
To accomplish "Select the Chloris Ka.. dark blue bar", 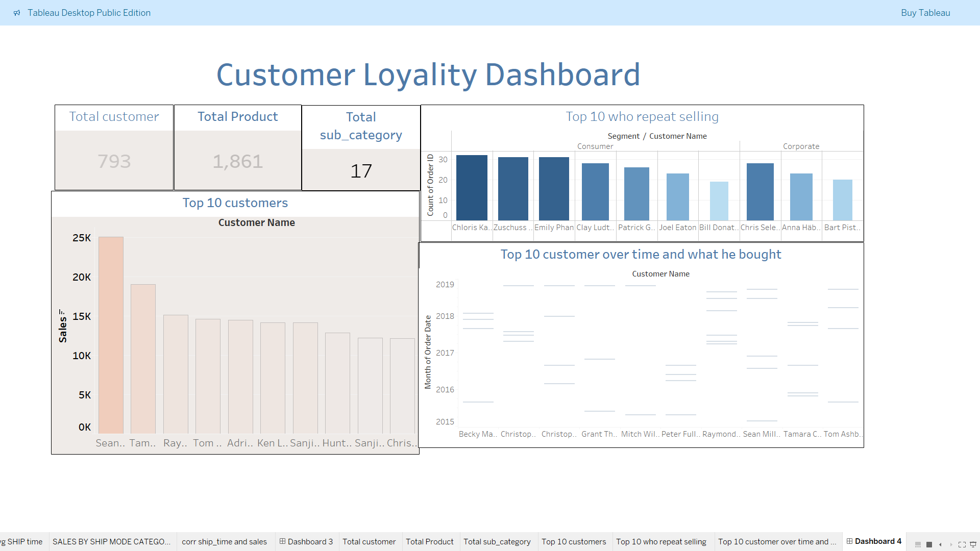I will [472, 187].
